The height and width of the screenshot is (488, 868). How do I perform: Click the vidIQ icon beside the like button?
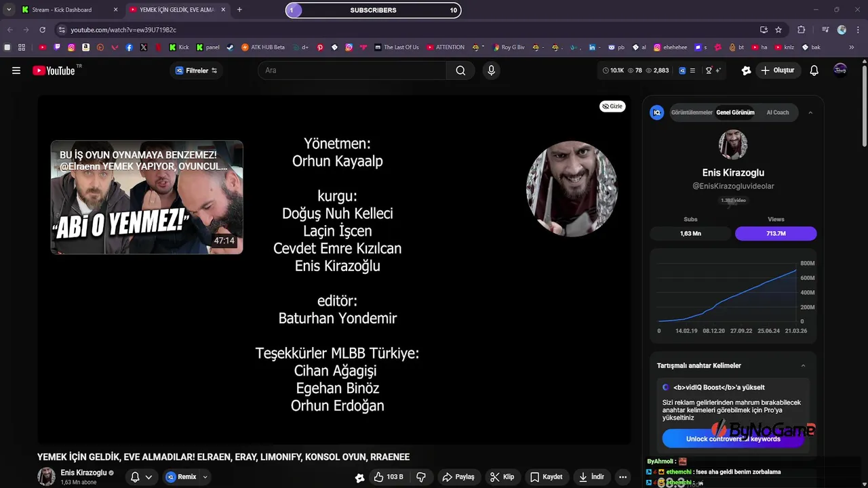pos(359,477)
